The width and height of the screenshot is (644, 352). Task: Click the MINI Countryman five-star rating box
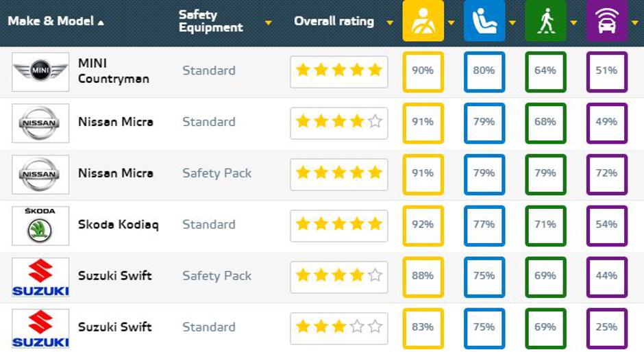point(338,71)
